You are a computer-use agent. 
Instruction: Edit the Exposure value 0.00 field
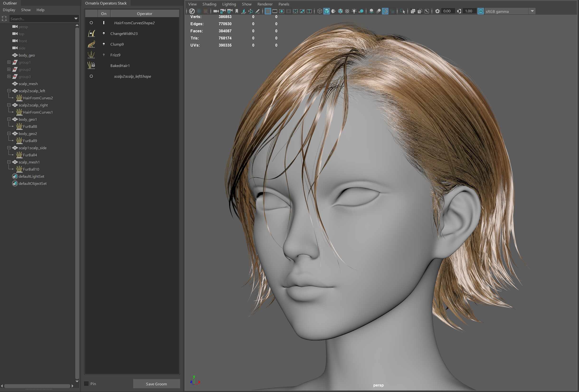448,11
